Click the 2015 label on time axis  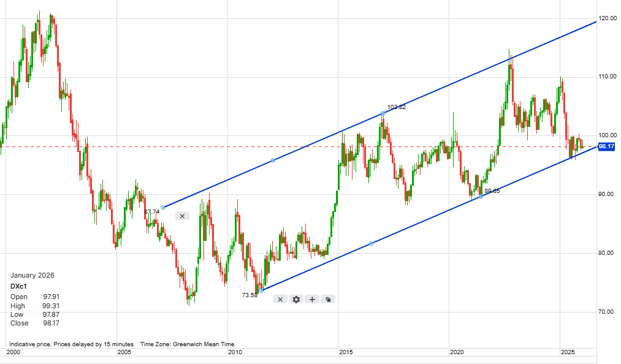[x=346, y=352]
